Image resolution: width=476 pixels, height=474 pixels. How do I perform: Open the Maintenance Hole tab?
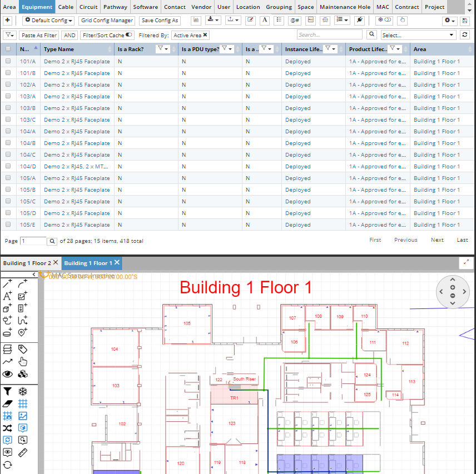click(345, 7)
